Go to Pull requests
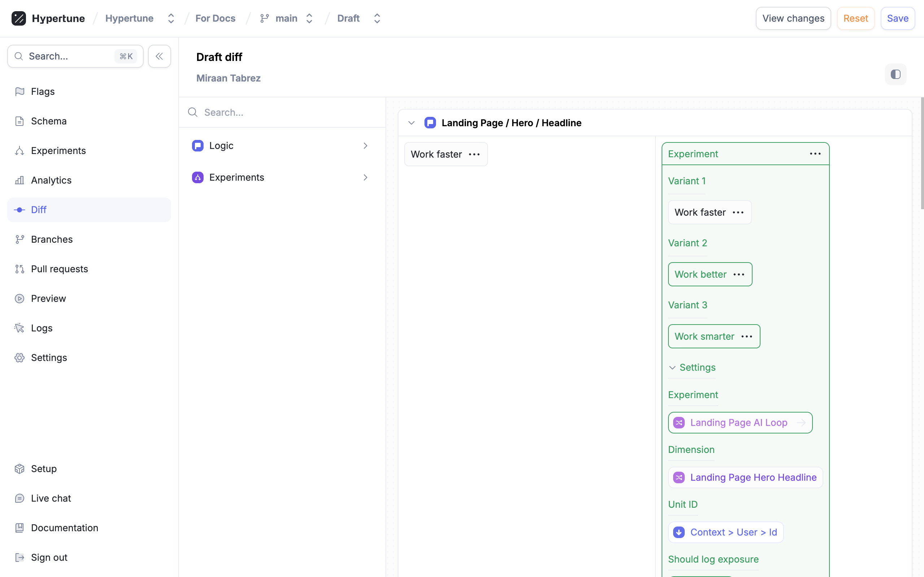The image size is (924, 577). tap(59, 269)
